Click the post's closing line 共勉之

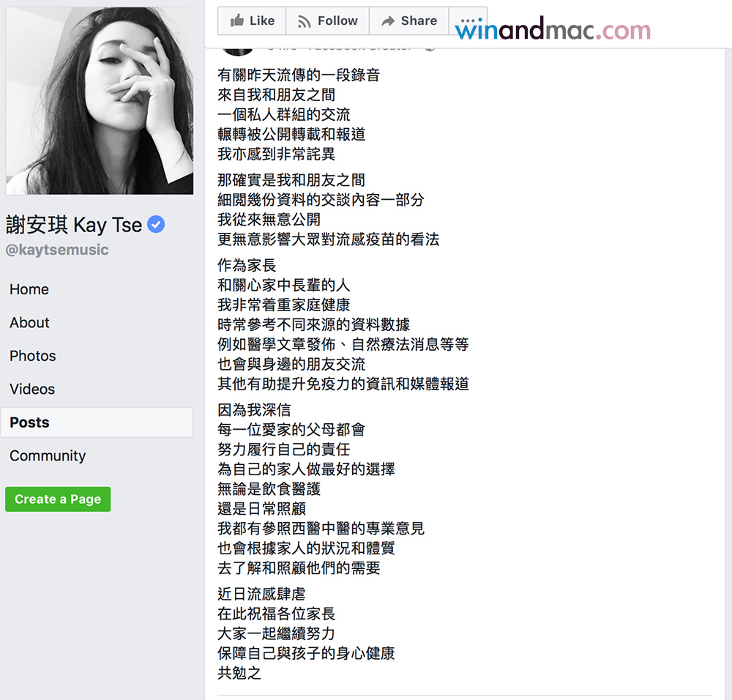pyautogui.click(x=239, y=673)
